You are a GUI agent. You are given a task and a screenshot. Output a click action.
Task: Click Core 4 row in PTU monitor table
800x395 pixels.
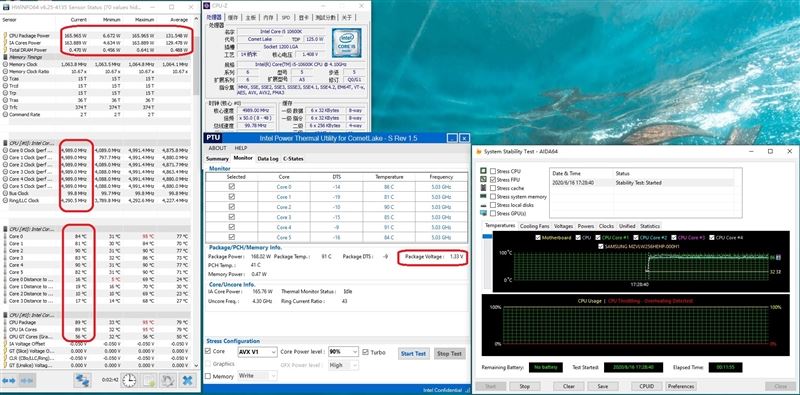click(336, 227)
